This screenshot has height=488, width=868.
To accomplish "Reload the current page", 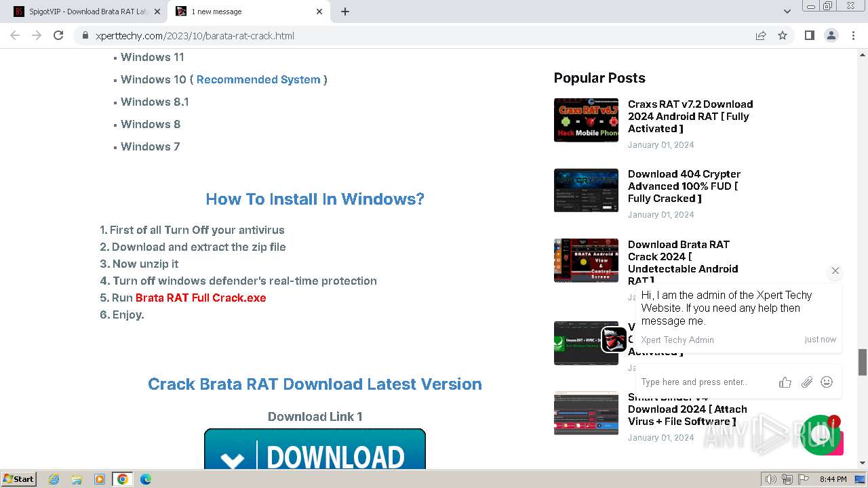I will pos(58,35).
